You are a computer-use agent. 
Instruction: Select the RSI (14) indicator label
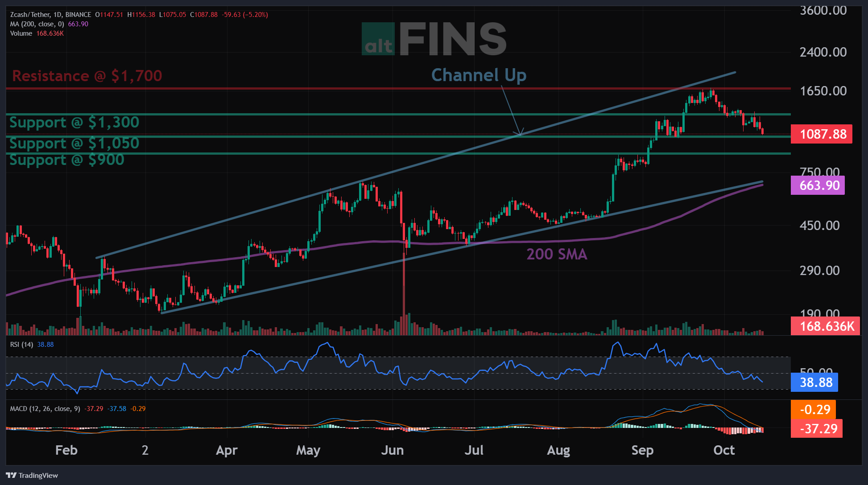click(x=21, y=345)
